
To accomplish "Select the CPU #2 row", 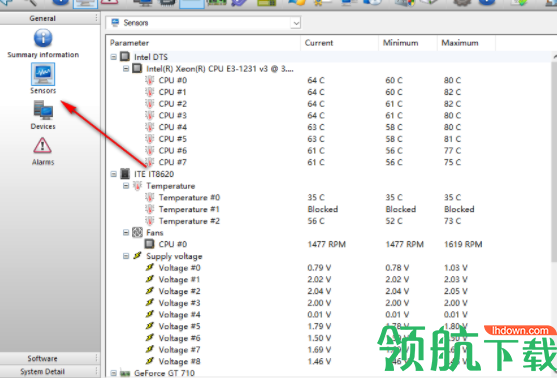I will point(329,104).
